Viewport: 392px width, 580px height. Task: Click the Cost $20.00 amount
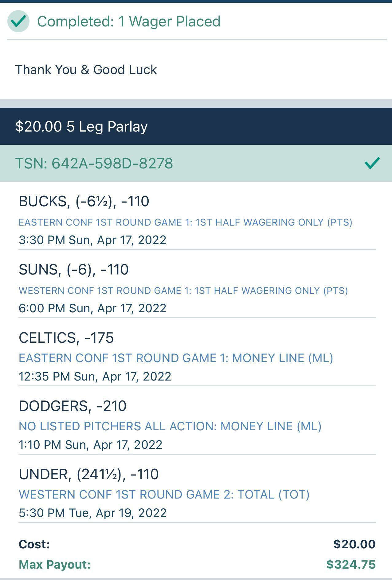(354, 544)
